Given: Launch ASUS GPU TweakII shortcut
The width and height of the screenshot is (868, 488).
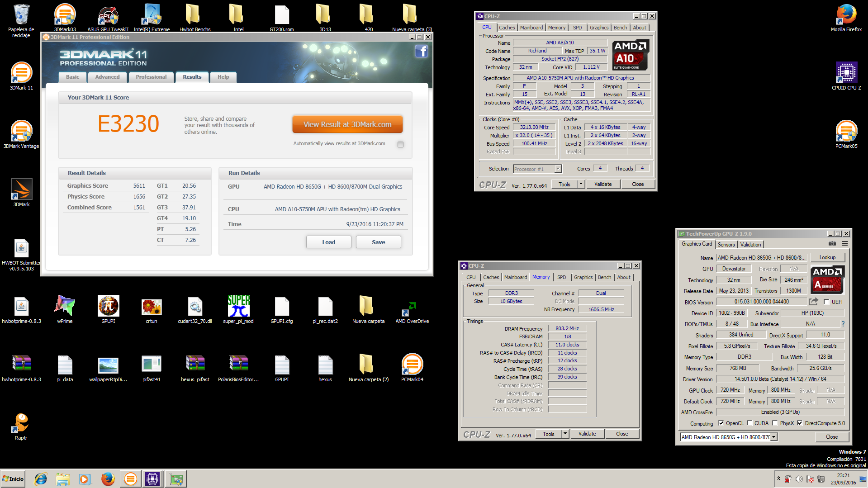Looking at the screenshot, I should (108, 17).
